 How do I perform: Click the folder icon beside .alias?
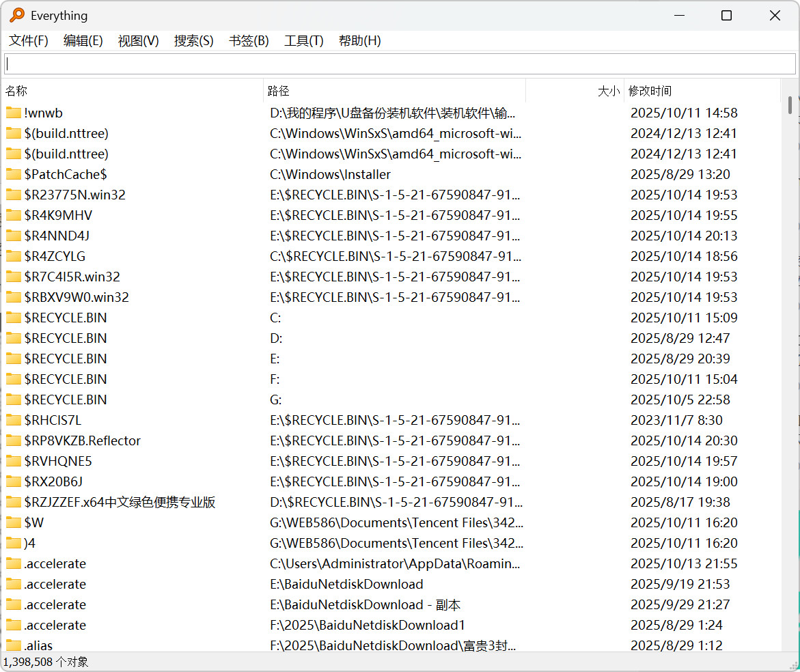(x=14, y=645)
